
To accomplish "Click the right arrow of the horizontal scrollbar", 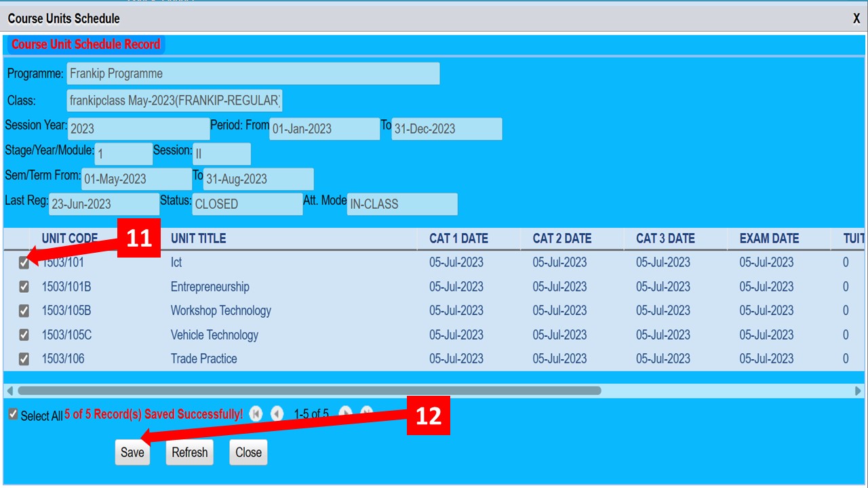I will [858, 391].
